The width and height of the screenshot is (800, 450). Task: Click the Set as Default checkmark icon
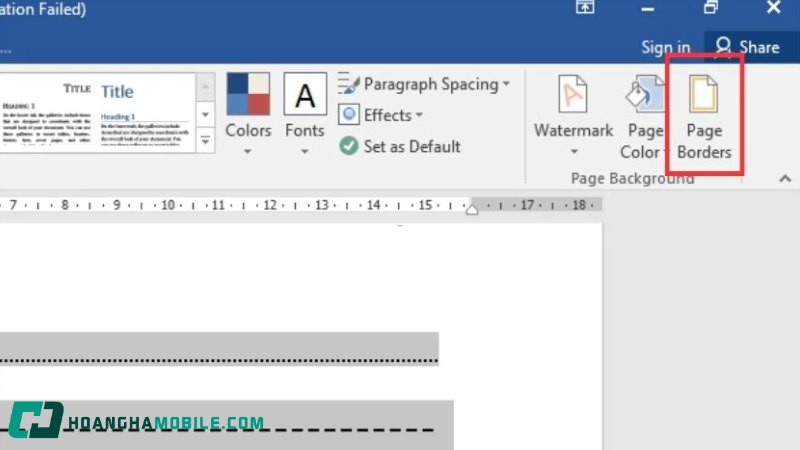coord(349,146)
